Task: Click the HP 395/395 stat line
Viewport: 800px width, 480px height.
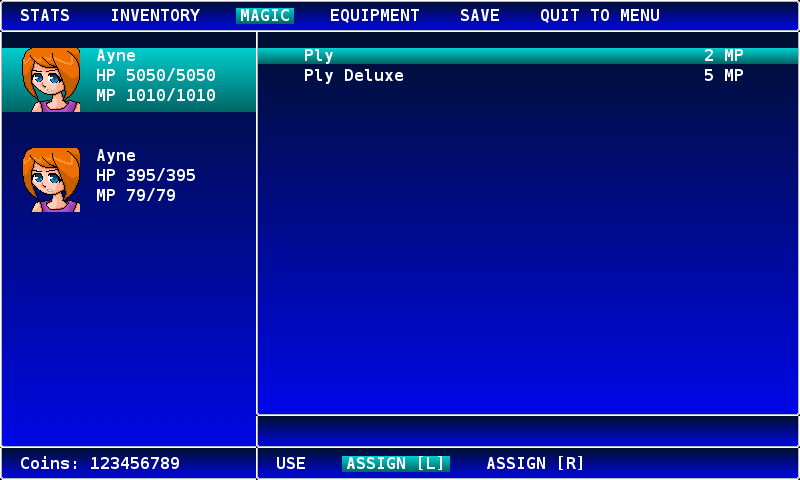Action: coord(146,176)
